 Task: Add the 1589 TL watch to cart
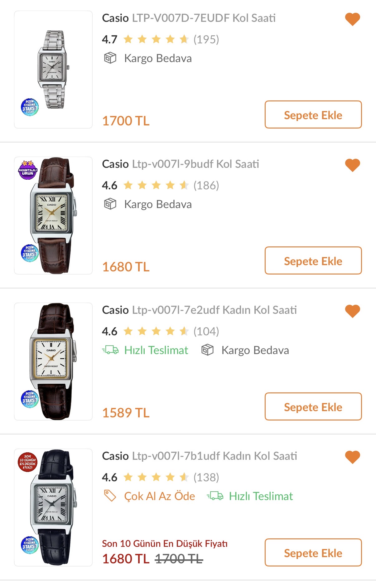313,406
